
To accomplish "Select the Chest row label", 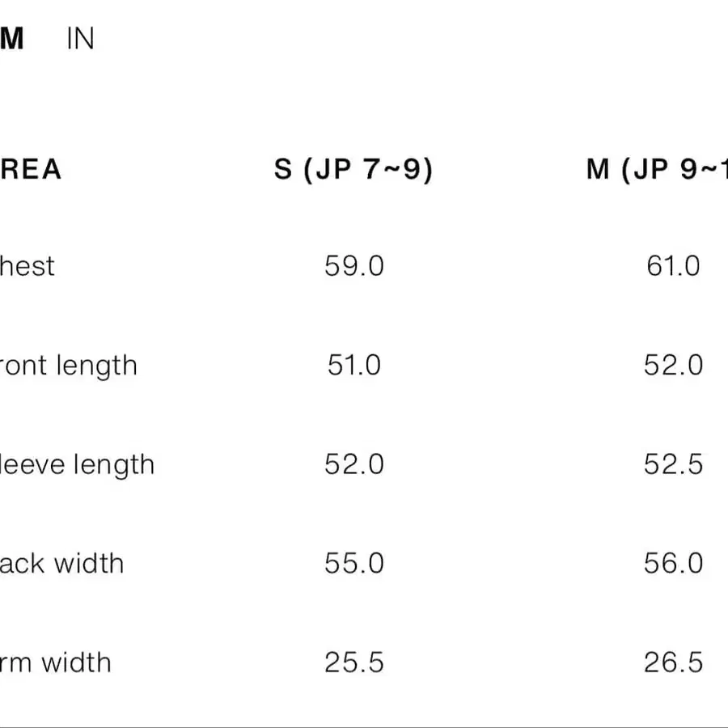I will 28,266.
